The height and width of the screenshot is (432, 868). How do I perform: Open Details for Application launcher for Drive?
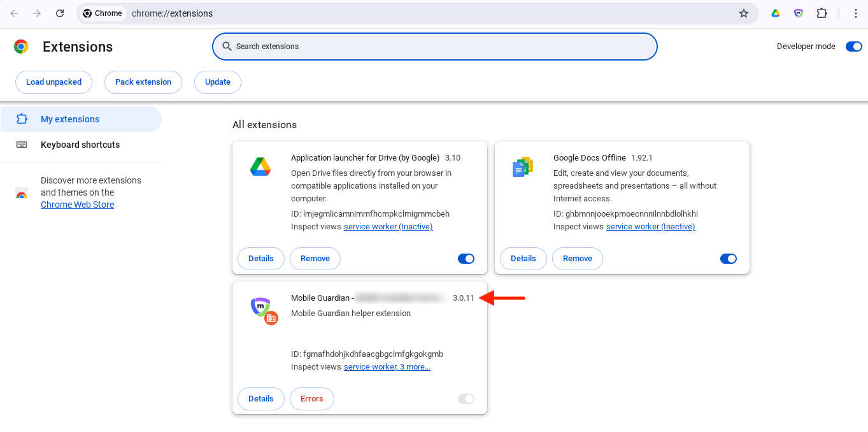coord(261,259)
